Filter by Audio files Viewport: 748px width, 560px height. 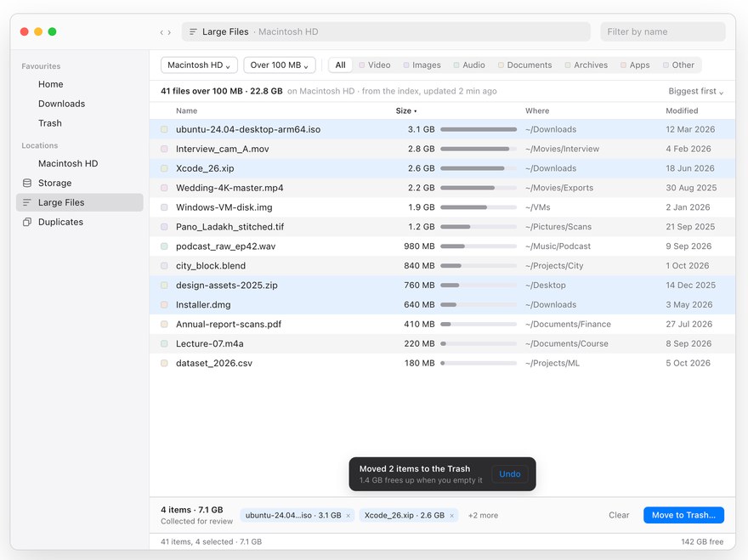pos(469,65)
